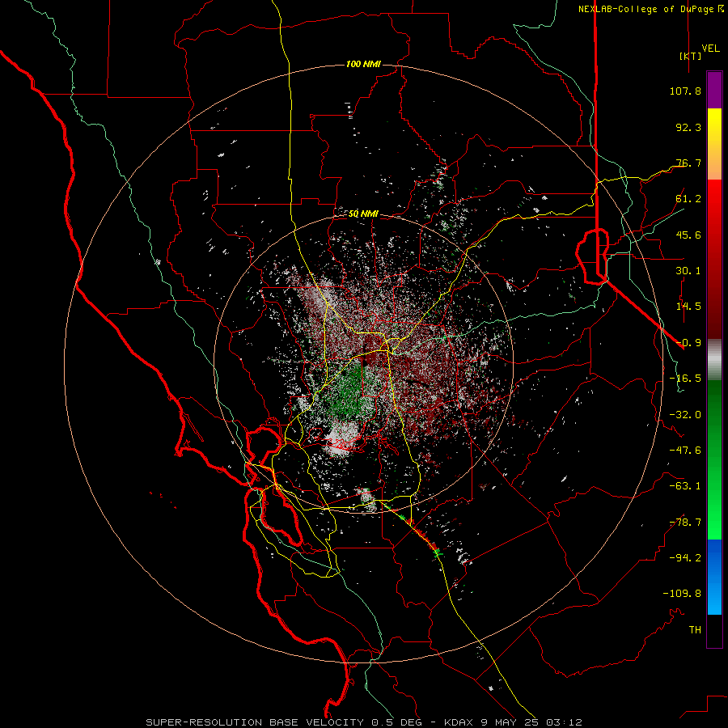Select the -63.1 scale value
728x728 pixels.
(x=685, y=486)
